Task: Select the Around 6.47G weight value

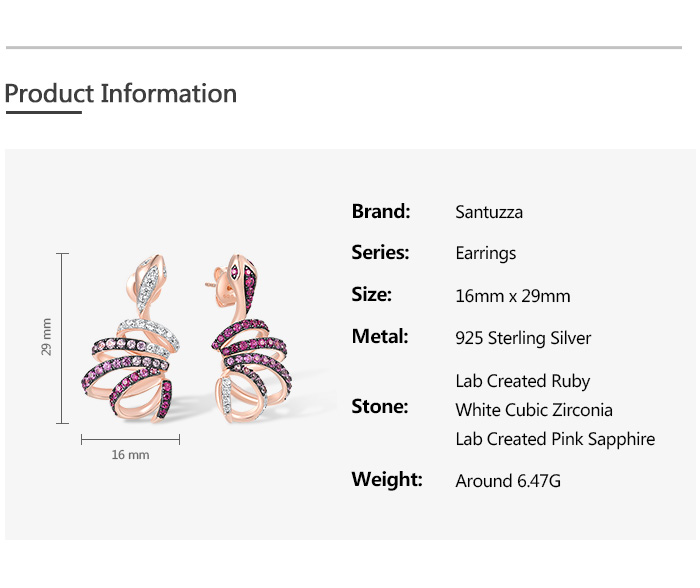Action: pyautogui.click(x=508, y=481)
